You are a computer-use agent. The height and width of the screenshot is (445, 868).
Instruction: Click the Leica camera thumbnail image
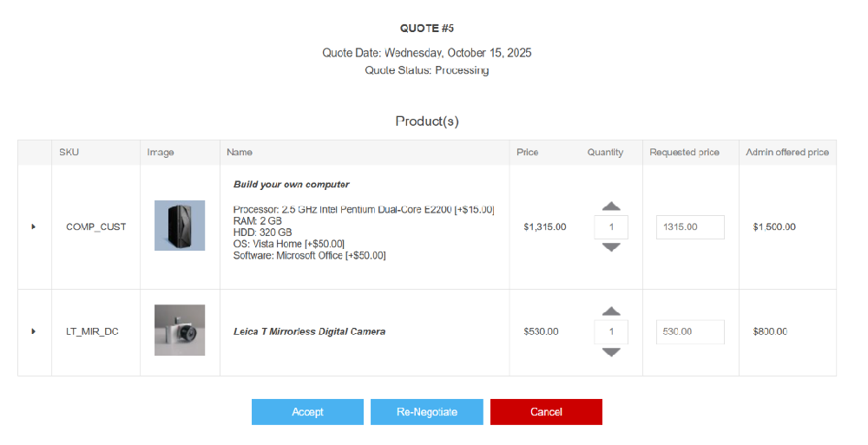(180, 330)
